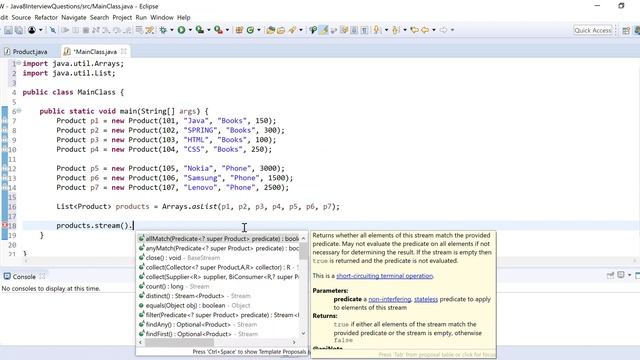Click the Resume debug icon
The image size is (640, 360).
[x=65, y=30]
